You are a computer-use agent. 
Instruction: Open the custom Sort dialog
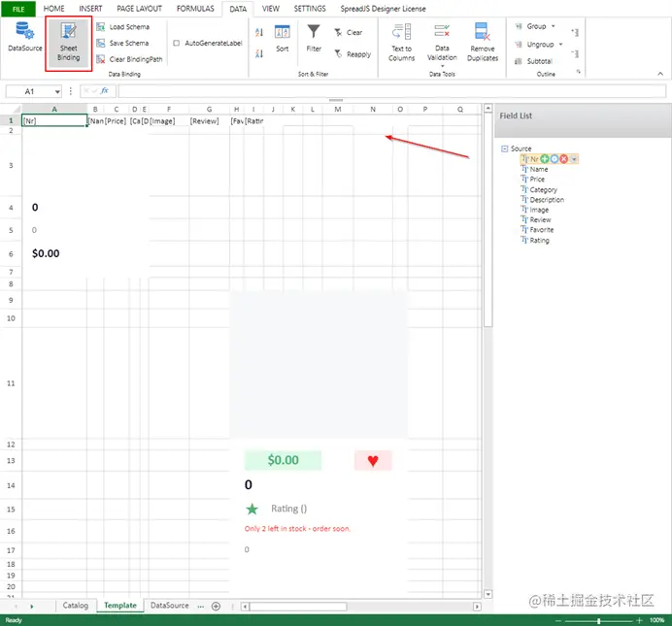(x=282, y=39)
